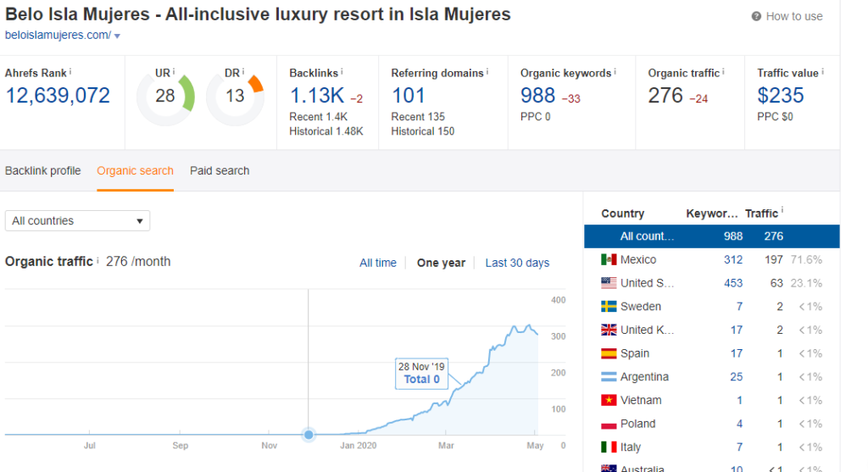Click the Referring domains info icon
868x472 pixels.
tap(489, 73)
